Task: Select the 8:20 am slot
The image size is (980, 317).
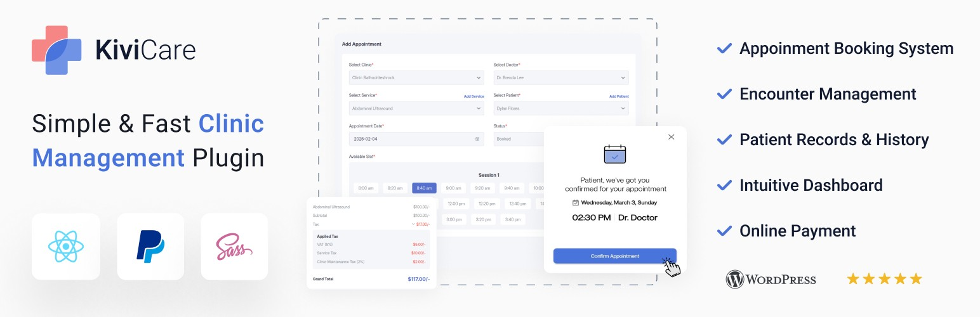Action: click(395, 188)
